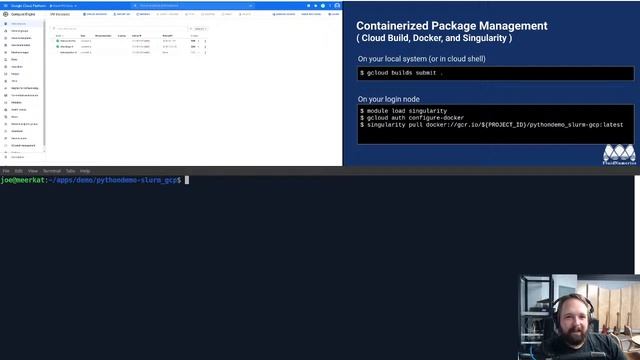640x360 pixels.
Task: Select VM instances in sidebar
Action: coord(21,24)
